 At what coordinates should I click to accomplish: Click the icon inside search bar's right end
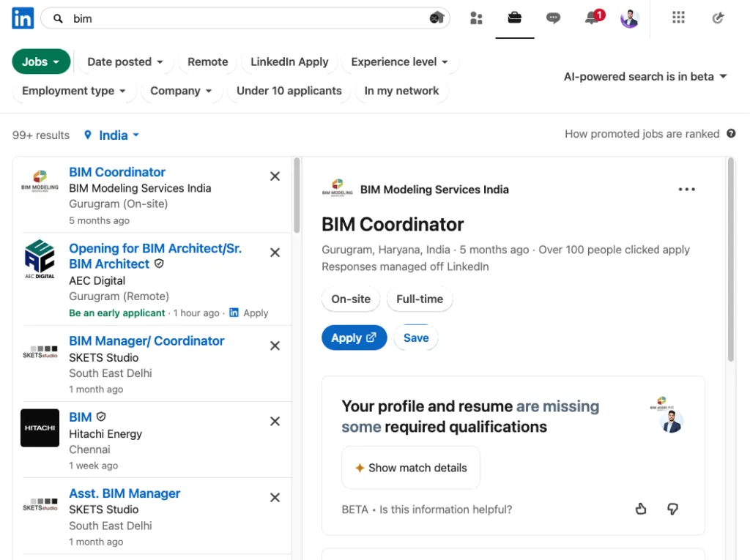click(x=437, y=18)
